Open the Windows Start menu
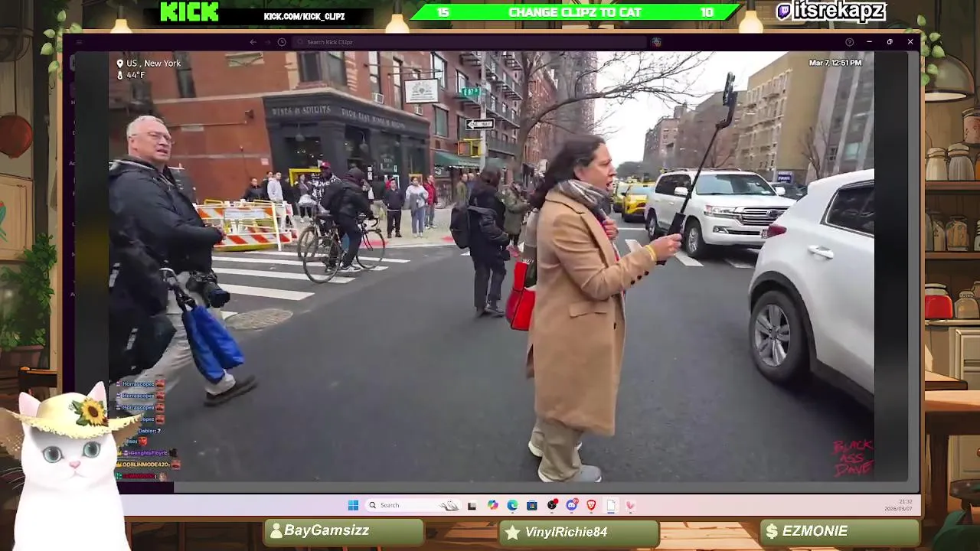 pyautogui.click(x=353, y=505)
